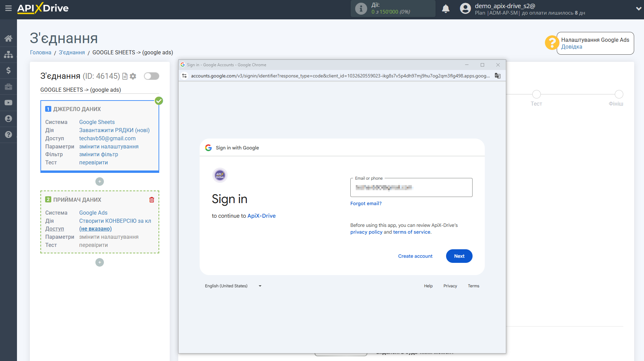Delete the data receiver with the trash icon
The image size is (644, 361).
pos(152,200)
